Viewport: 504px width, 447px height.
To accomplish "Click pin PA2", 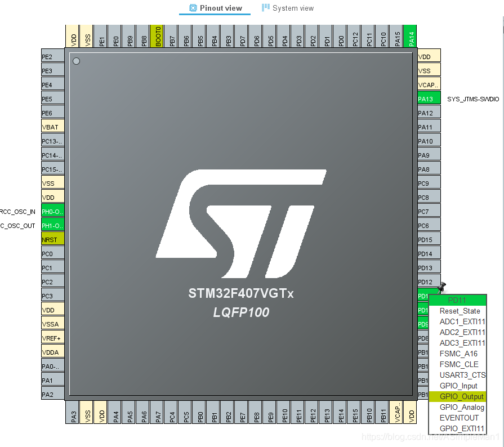I will (x=53, y=394).
